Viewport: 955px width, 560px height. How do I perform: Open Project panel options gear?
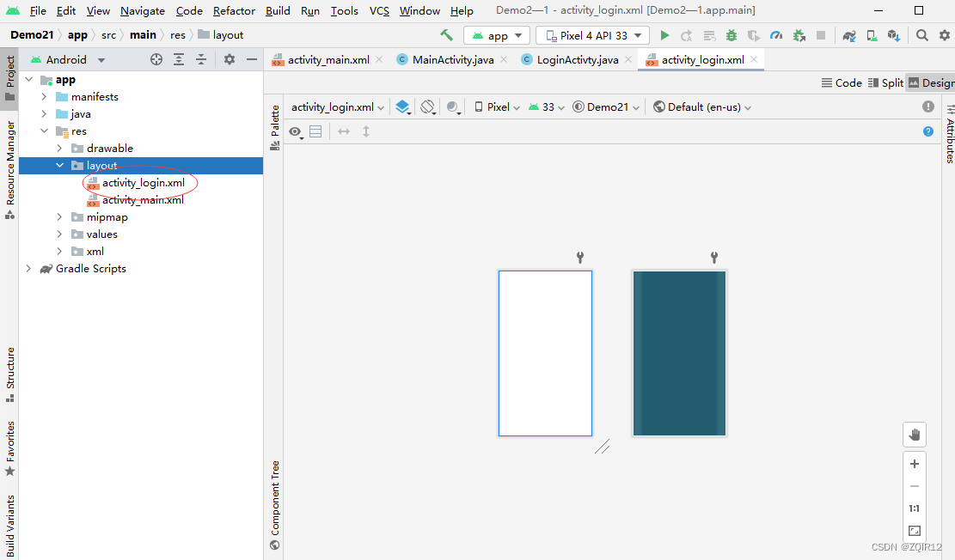point(229,59)
